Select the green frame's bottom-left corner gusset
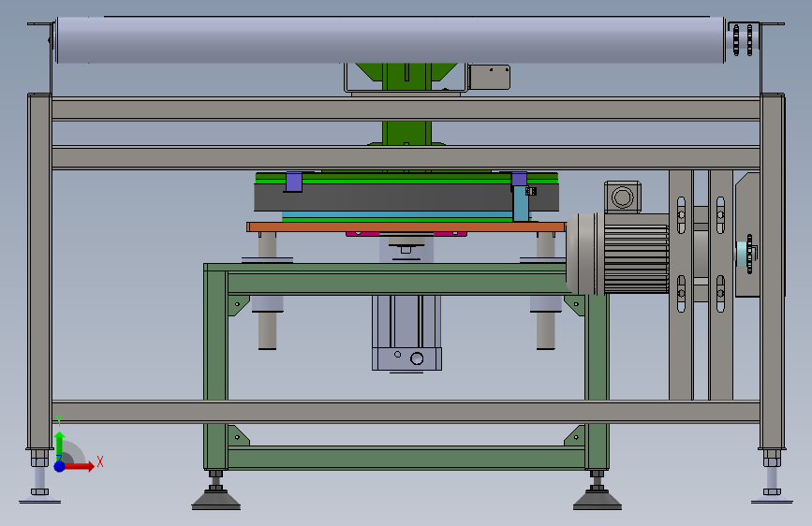Image resolution: width=812 pixels, height=526 pixels. (x=238, y=435)
